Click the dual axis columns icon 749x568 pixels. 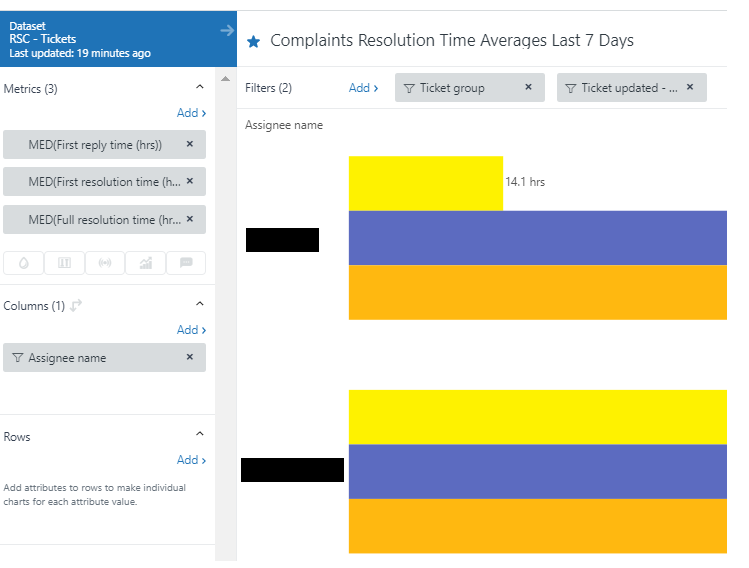65,263
